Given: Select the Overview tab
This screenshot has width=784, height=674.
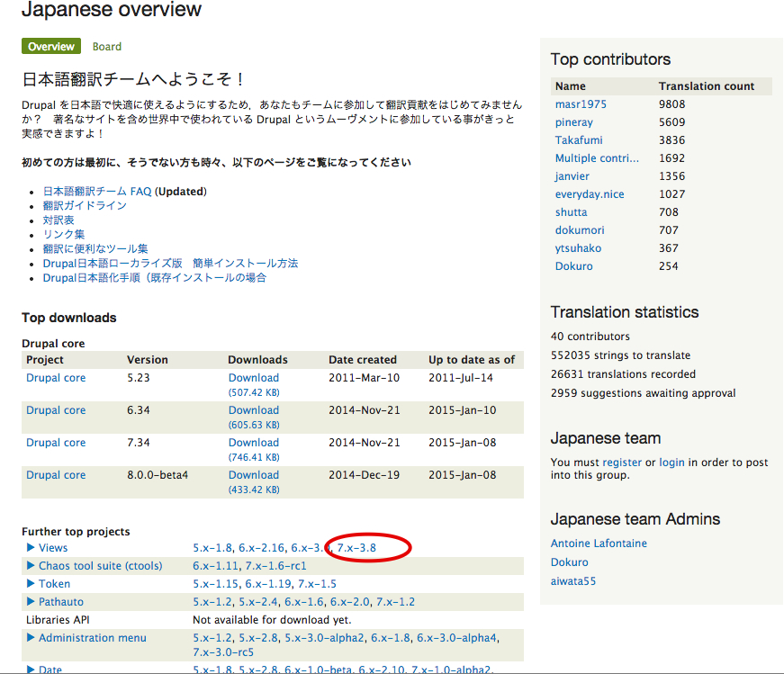Looking at the screenshot, I should pos(50,46).
